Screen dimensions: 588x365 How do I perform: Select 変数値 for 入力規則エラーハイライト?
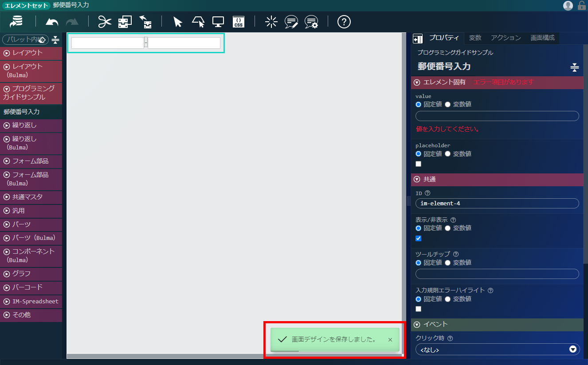click(447, 299)
